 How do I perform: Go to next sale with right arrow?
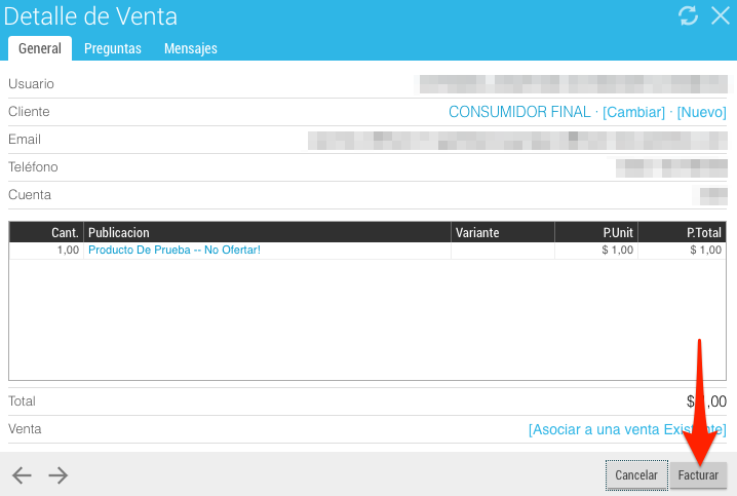(58, 475)
